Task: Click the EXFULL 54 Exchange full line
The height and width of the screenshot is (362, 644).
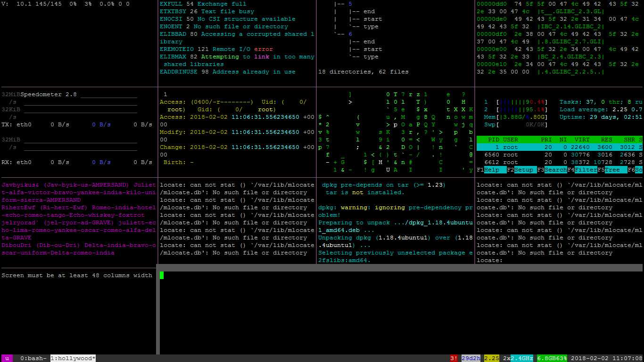Action: pos(203,4)
